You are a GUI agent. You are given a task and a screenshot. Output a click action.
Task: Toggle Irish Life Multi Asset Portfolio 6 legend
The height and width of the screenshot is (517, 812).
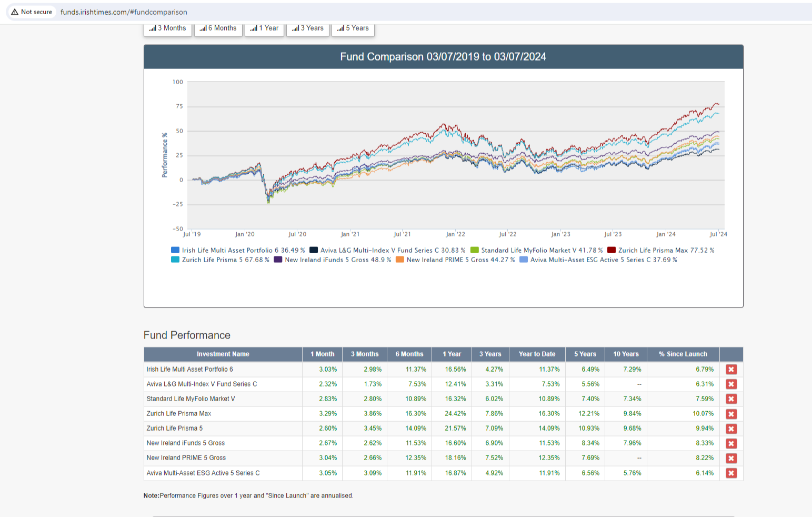pos(238,251)
